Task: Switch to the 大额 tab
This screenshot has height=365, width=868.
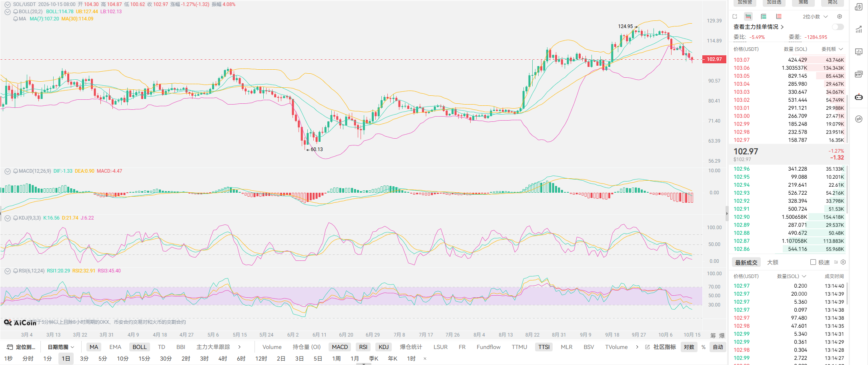Action: tap(773, 262)
